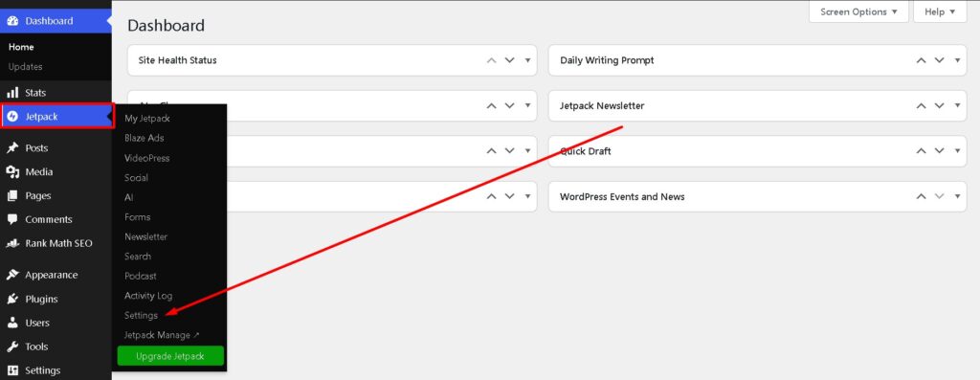Click the Settings sliders icon in sidebar
The height and width of the screenshot is (380, 980).
coord(12,370)
